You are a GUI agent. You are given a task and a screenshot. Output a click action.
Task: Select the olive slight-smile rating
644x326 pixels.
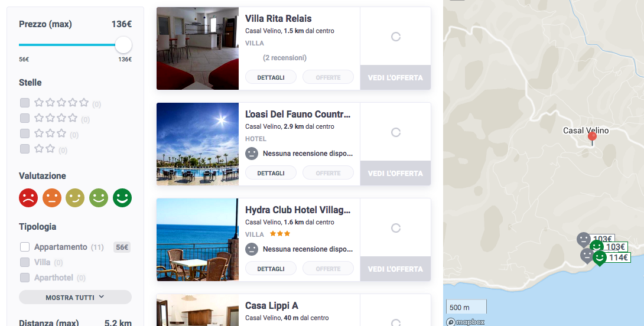[x=75, y=198]
